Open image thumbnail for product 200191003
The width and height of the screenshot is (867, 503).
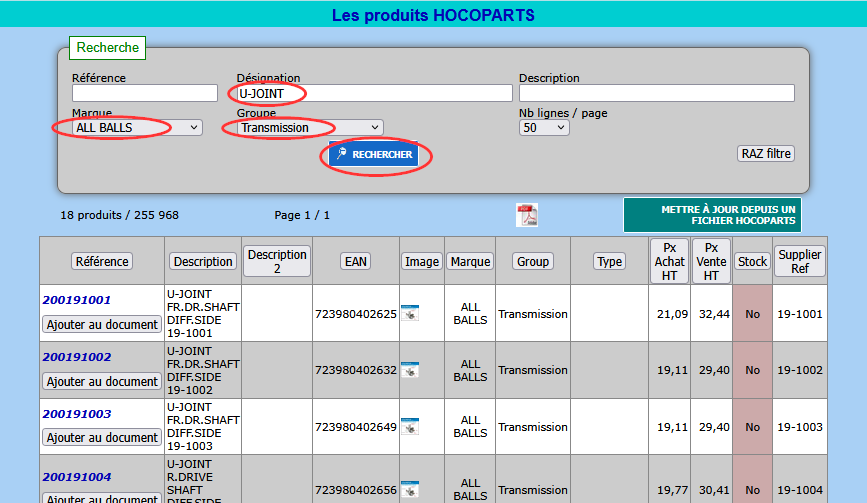click(x=410, y=427)
